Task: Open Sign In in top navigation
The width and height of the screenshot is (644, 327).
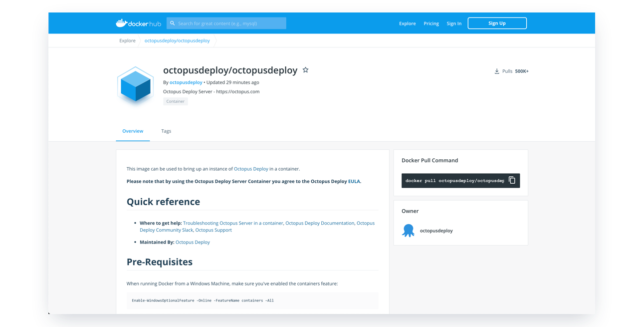Action: [454, 23]
